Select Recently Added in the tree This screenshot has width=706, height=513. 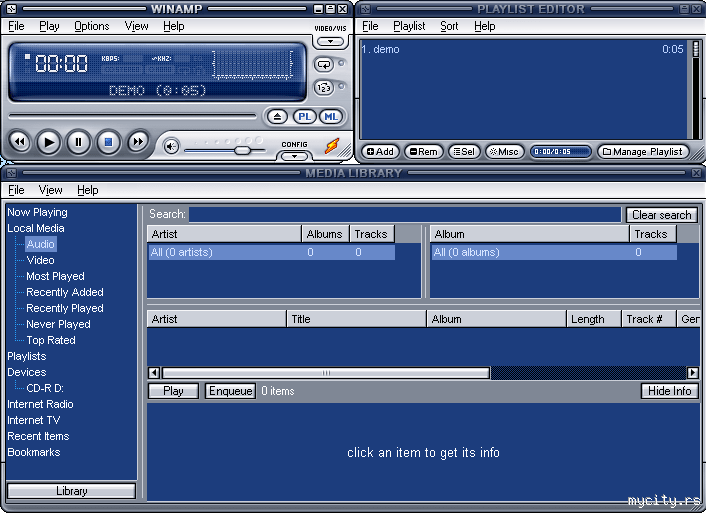65,292
